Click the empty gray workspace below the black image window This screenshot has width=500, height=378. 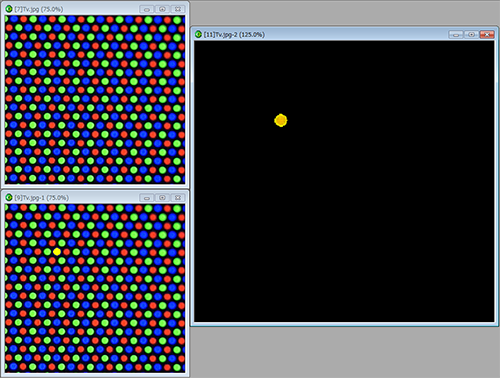345,352
